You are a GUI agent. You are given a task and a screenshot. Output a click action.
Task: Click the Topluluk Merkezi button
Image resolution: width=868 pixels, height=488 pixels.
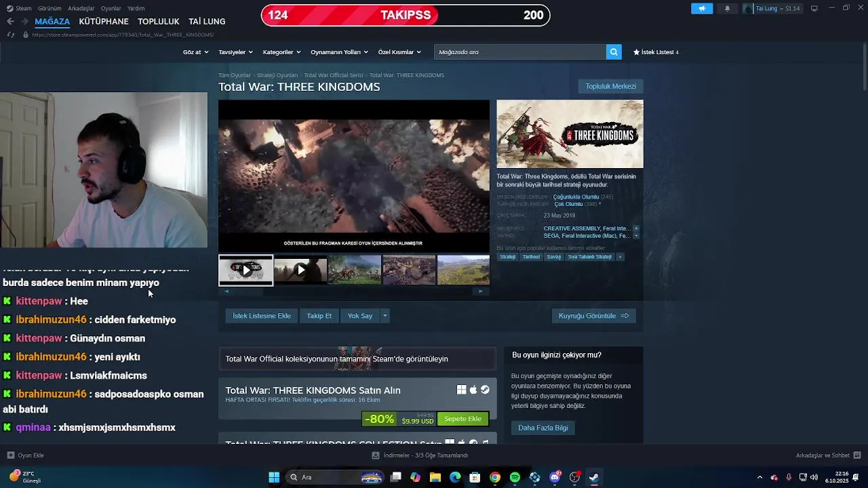point(610,86)
